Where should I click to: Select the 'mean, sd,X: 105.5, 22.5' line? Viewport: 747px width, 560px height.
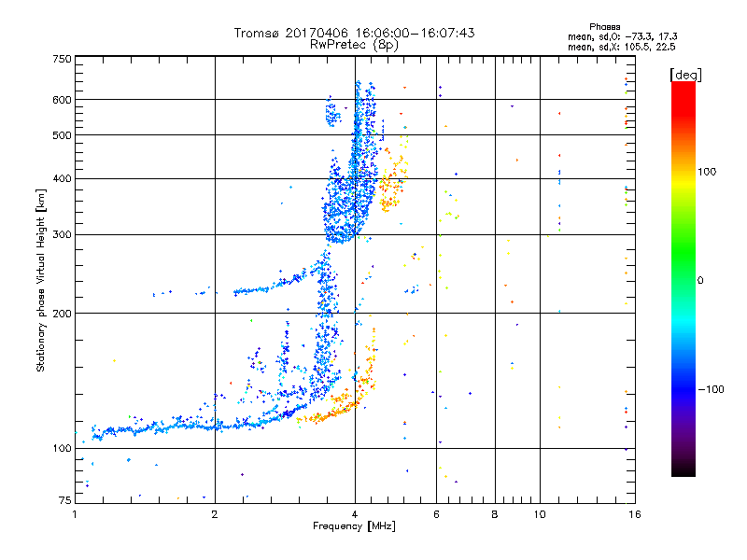(x=622, y=47)
